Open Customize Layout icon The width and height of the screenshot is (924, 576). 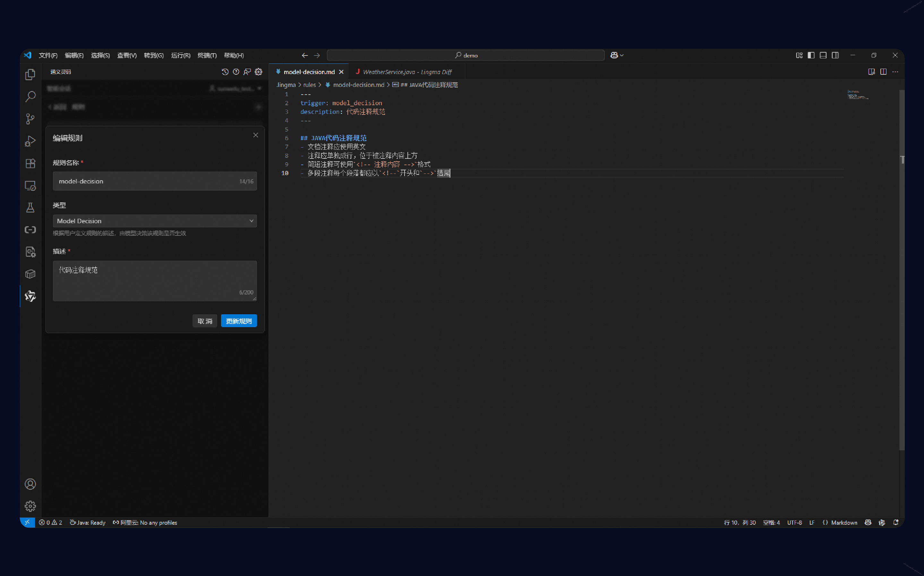click(799, 55)
